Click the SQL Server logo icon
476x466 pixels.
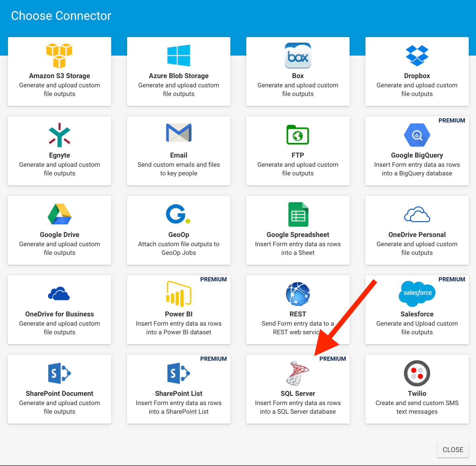point(298,373)
